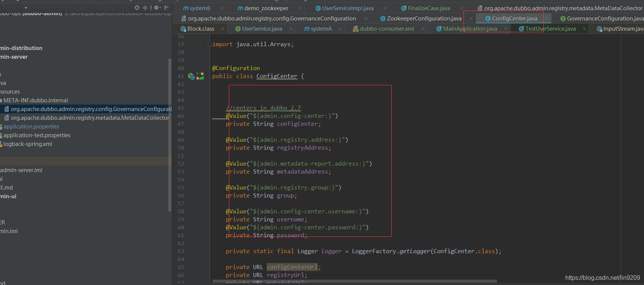Close the UserService.java tab
Image resolution: width=644 pixels, height=285 pixels.
pyautogui.click(x=291, y=29)
